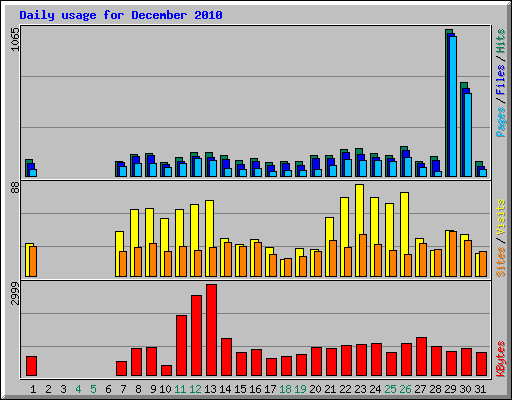Select the cyan Pages bar for day 12

pos(198,167)
